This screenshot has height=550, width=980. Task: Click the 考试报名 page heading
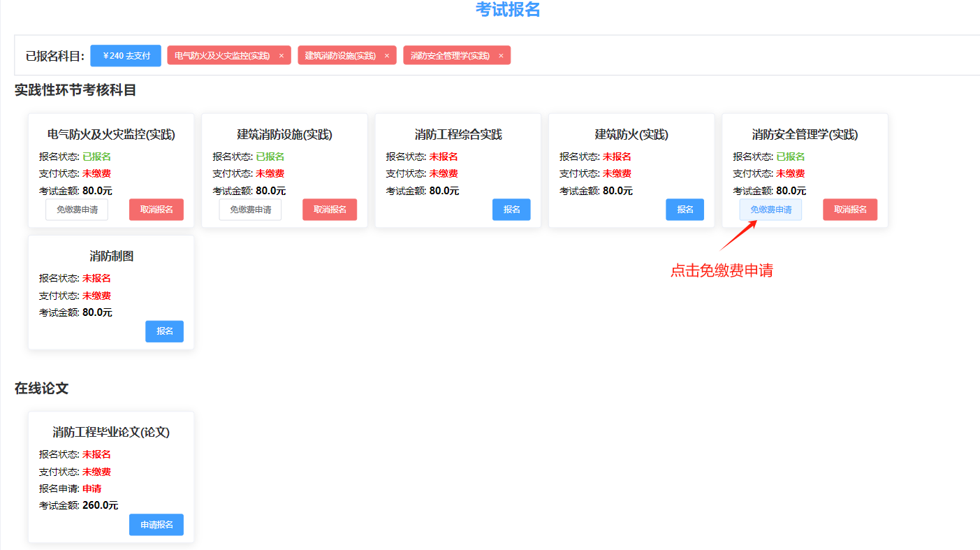pos(508,10)
